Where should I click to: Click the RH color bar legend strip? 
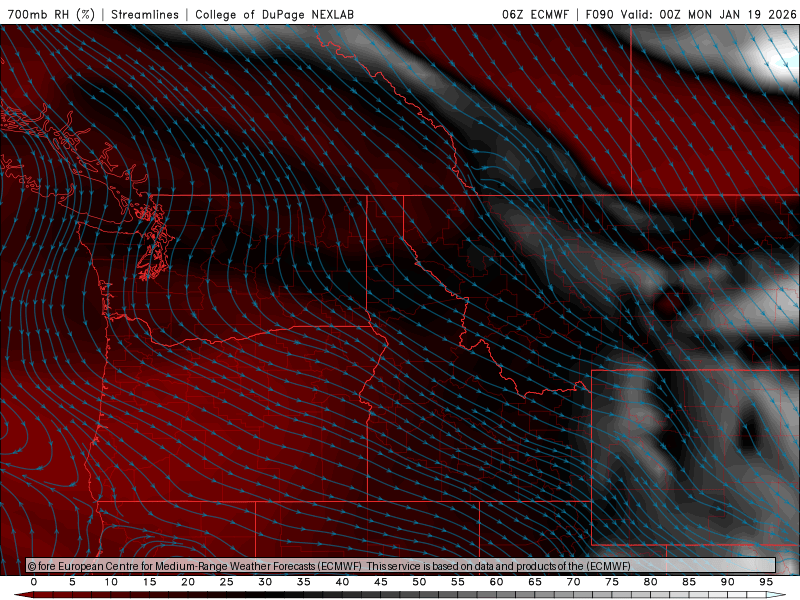(x=400, y=595)
